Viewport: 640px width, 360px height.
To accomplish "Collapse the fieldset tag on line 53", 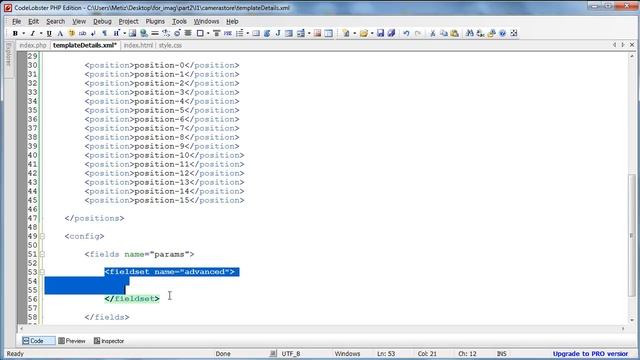I will tap(42, 272).
